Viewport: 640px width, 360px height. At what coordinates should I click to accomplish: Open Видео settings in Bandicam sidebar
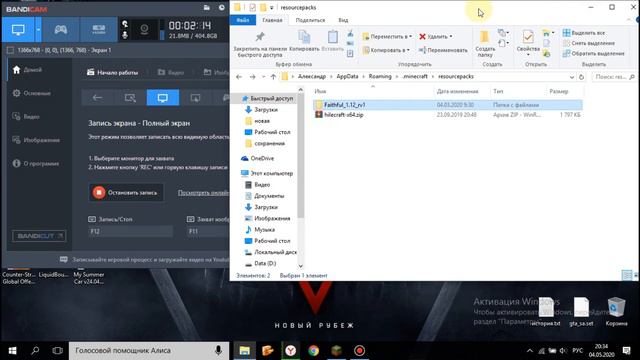26,117
